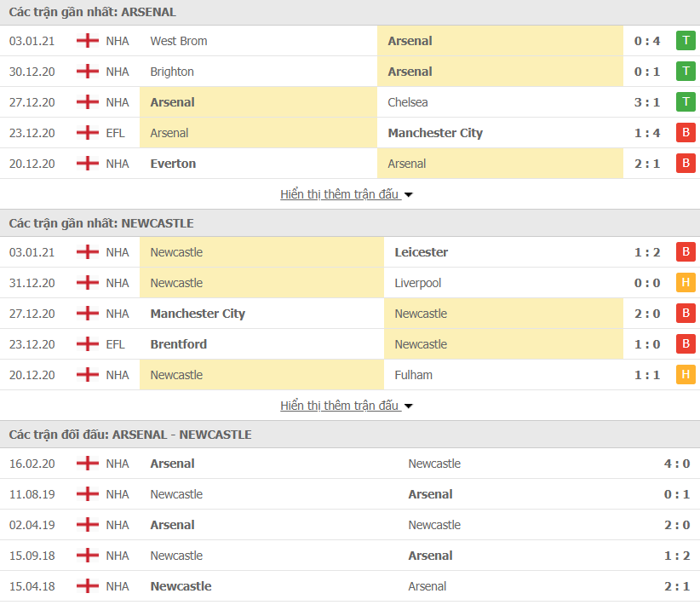Click the orange H badge for Liverpool match
The width and height of the screenshot is (700, 605).
[x=686, y=283]
